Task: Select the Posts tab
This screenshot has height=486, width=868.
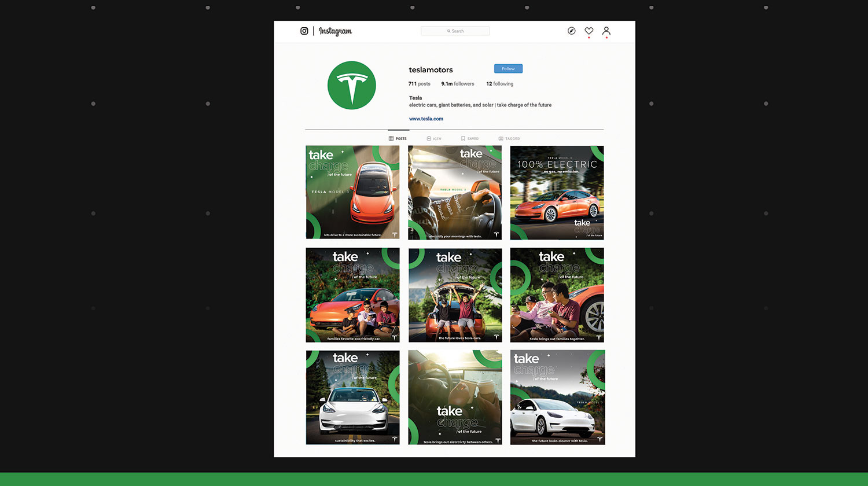Action: pyautogui.click(x=398, y=139)
